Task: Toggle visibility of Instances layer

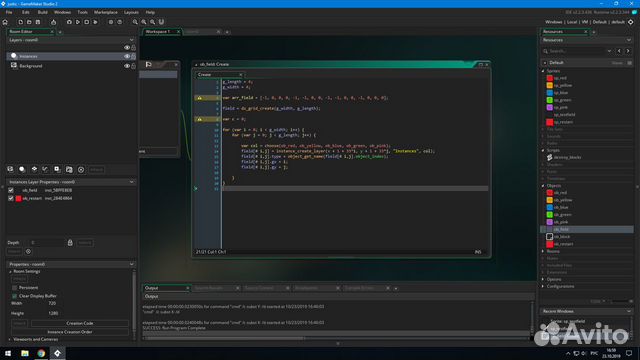Action: tap(127, 56)
